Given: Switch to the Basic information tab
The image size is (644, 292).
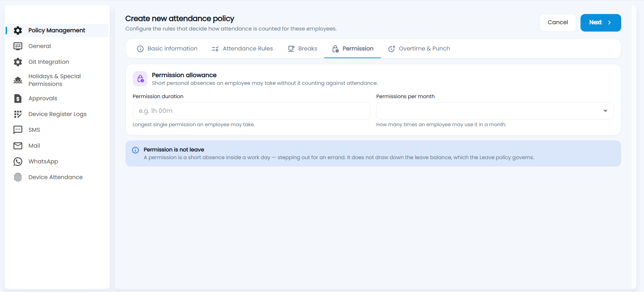Looking at the screenshot, I should click(x=167, y=49).
